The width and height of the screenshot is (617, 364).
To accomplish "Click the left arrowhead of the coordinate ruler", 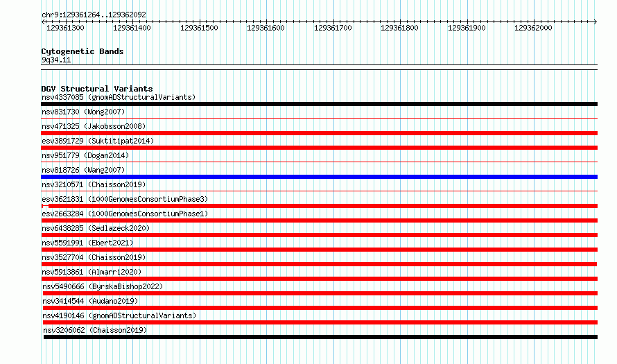I will pos(43,22).
